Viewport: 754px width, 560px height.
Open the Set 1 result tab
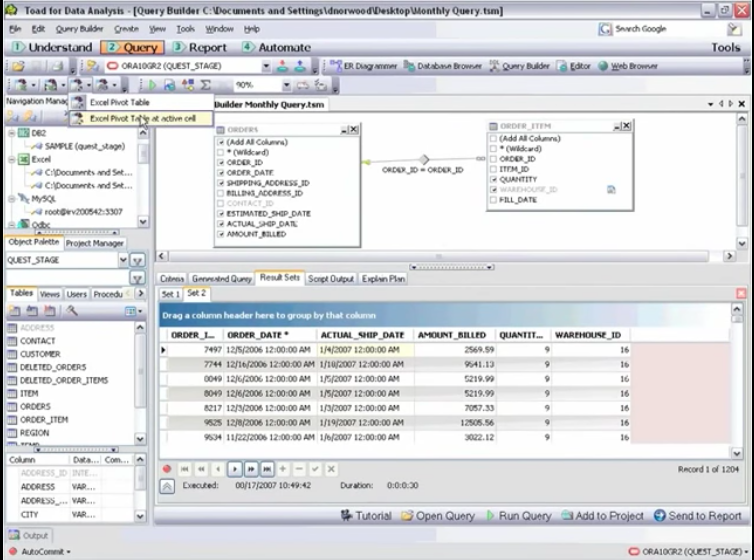[x=171, y=294]
